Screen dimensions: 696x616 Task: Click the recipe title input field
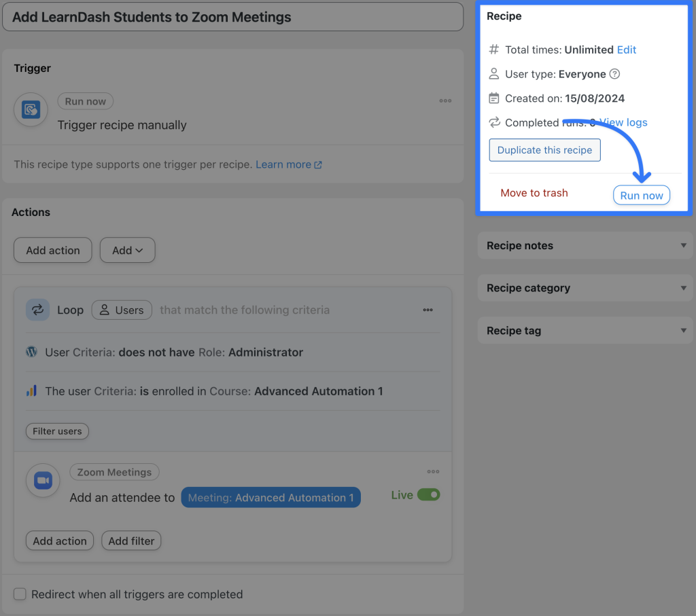pyautogui.click(x=232, y=16)
